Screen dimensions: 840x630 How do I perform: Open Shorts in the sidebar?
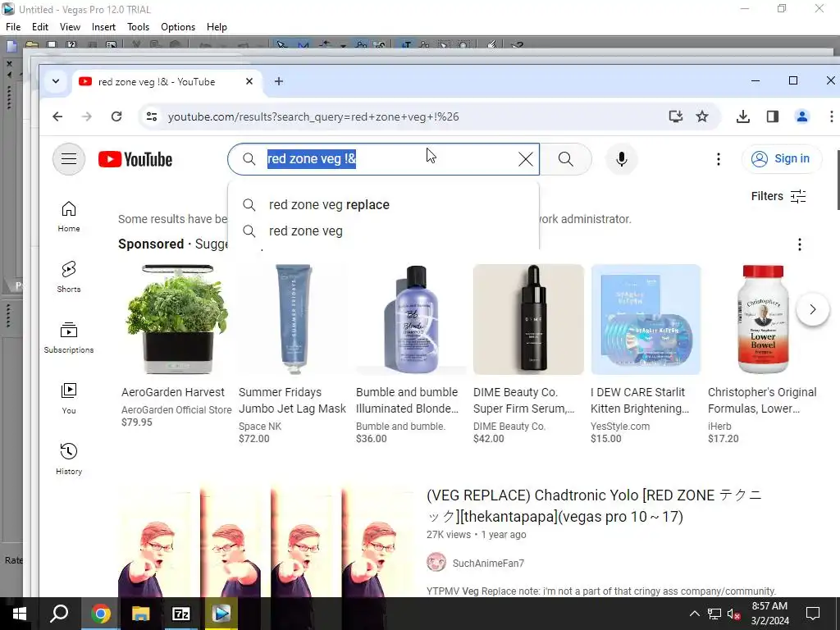point(69,276)
